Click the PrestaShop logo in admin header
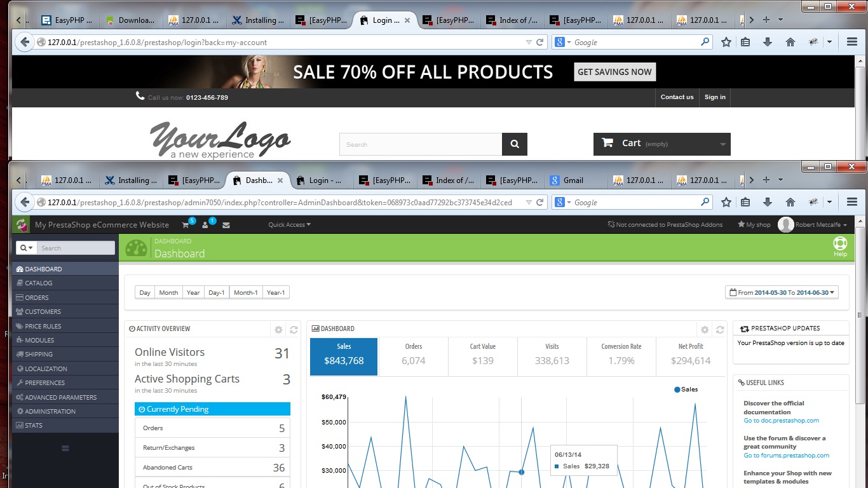This screenshot has width=868, height=488. [x=22, y=225]
